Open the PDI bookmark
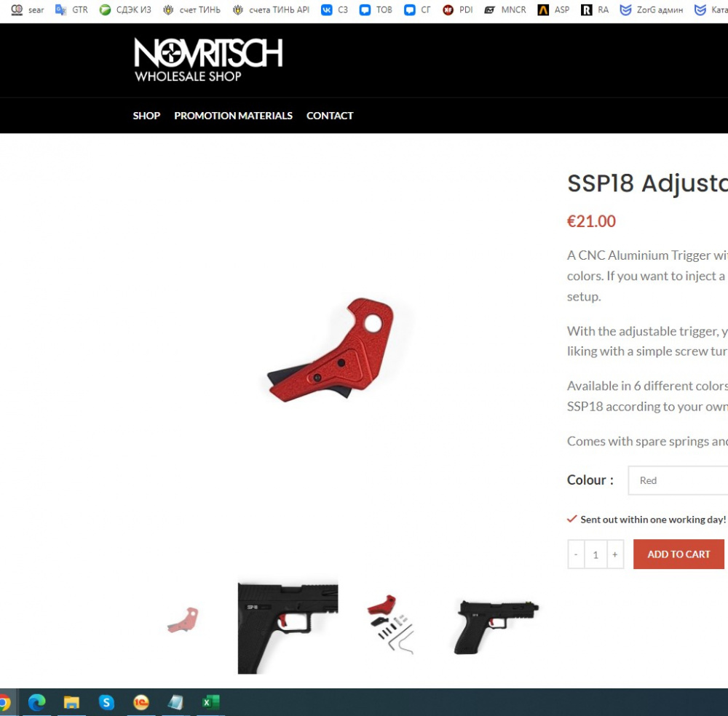 pos(458,9)
